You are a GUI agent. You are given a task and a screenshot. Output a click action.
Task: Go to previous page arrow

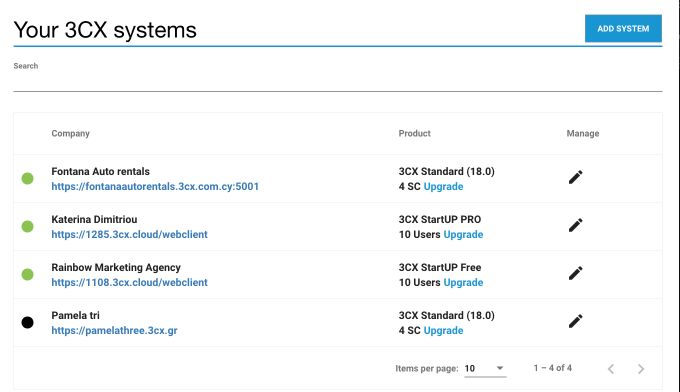(x=611, y=369)
